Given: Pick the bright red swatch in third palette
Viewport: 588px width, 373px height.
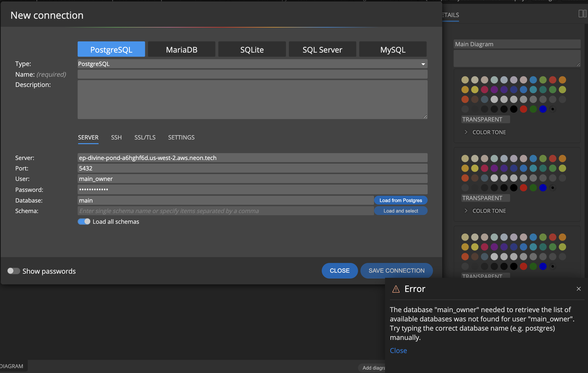Looking at the screenshot, I should click(523, 266).
